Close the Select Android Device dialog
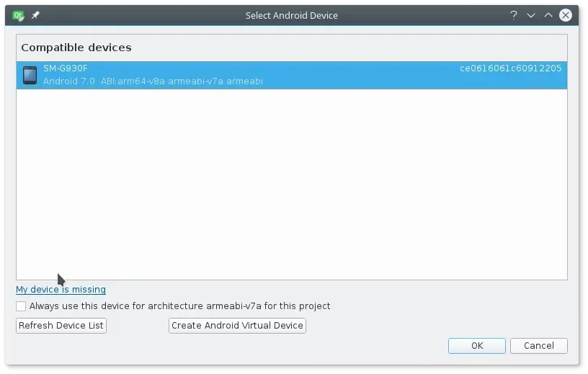The height and width of the screenshot is (374, 588). (565, 15)
